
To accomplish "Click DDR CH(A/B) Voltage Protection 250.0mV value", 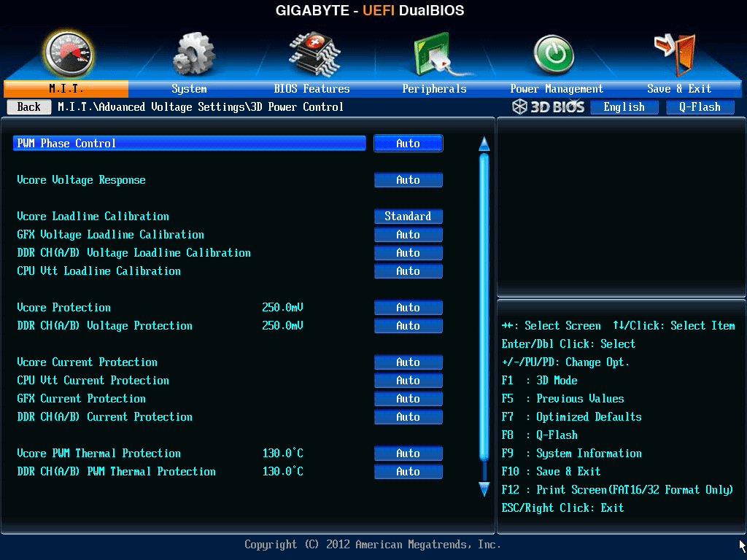I will 282,326.
